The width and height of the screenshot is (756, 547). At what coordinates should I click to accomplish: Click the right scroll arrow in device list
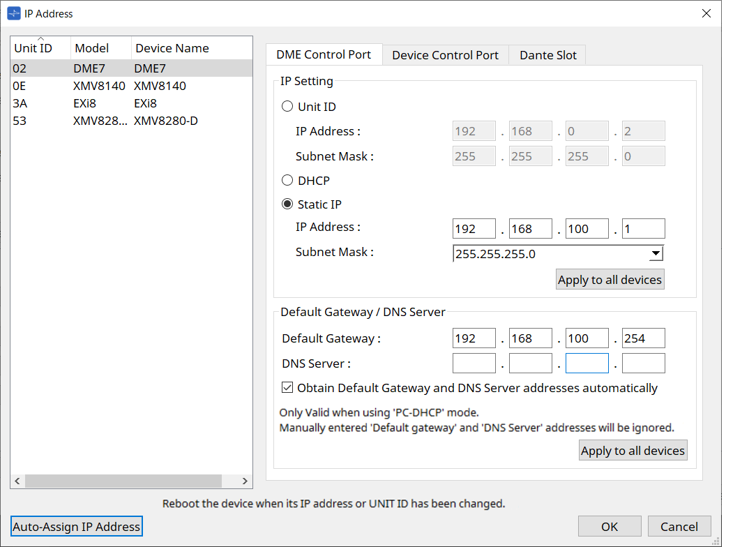pyautogui.click(x=245, y=481)
